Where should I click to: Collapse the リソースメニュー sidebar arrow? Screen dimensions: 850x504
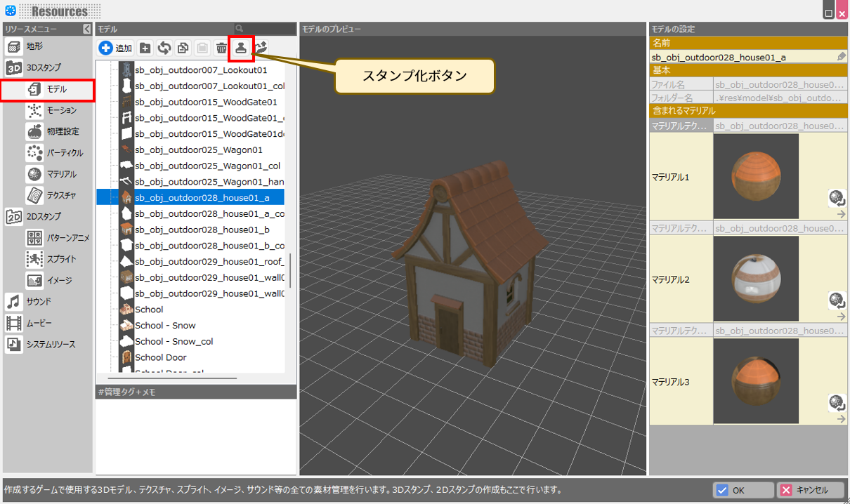click(86, 29)
